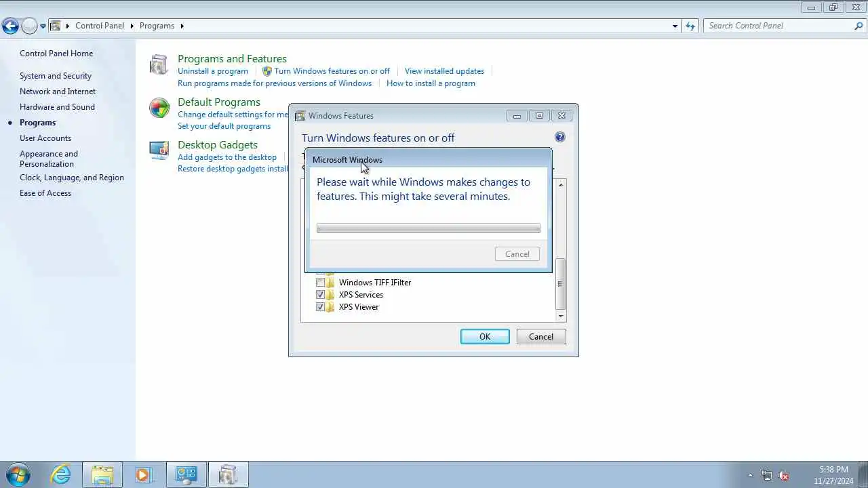Select Programs in the left sidebar
The width and height of the screenshot is (868, 488).
[37, 123]
